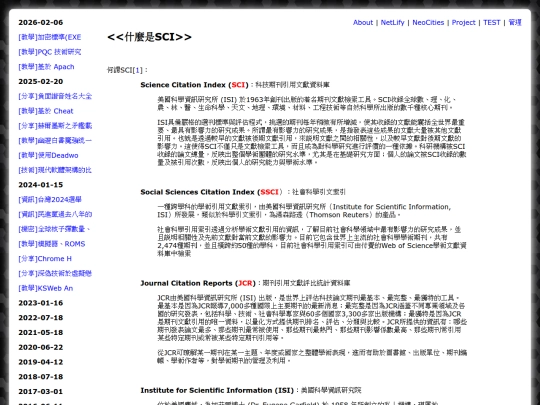540x405 pixels.
Task: Expand the 2017-03-01 date group
Action: [x=41, y=392]
